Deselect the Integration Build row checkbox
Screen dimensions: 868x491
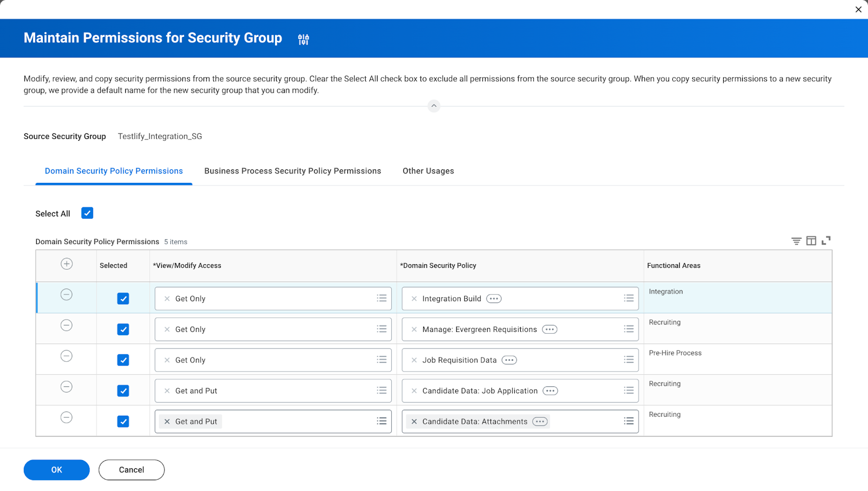click(123, 299)
